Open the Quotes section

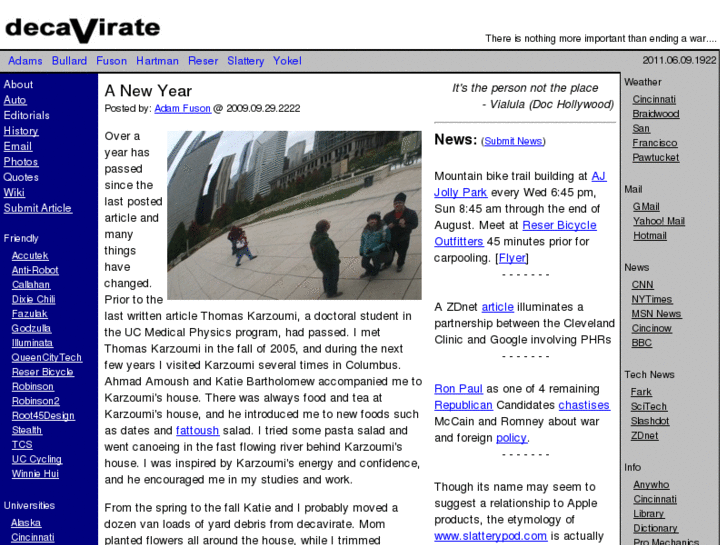point(21,177)
